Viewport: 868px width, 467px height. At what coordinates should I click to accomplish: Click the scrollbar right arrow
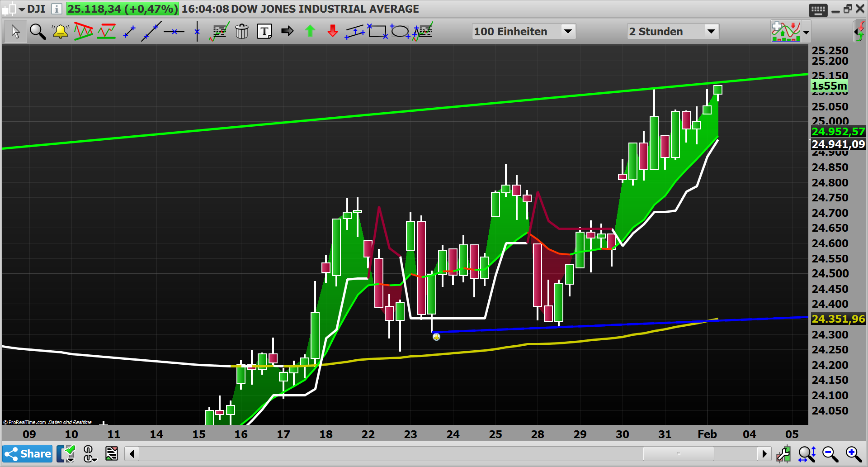[764, 453]
